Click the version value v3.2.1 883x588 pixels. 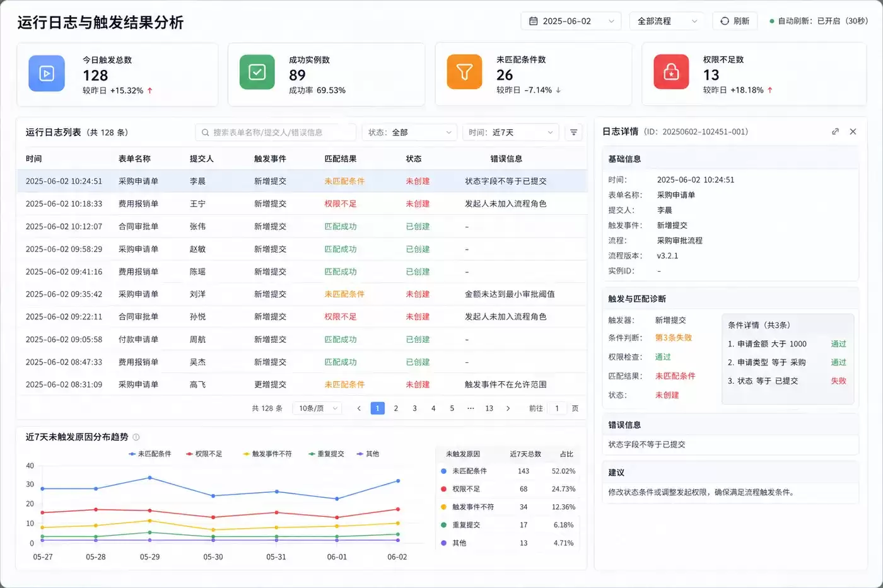pyautogui.click(x=667, y=256)
